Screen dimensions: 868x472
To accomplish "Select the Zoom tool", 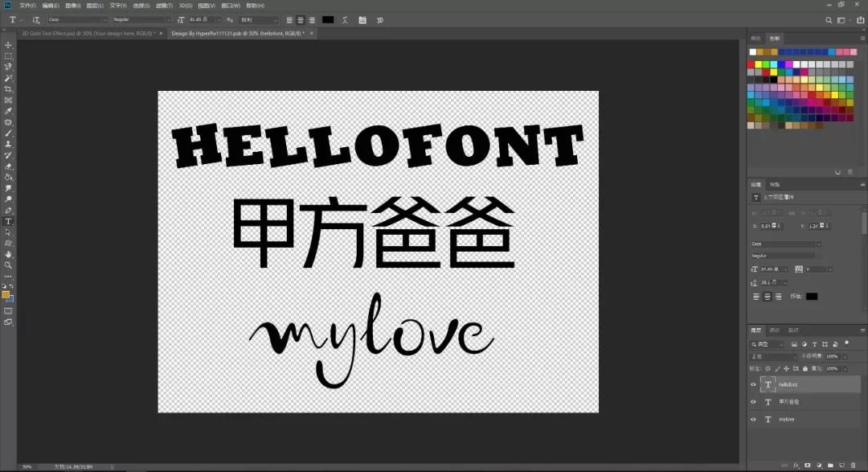I will point(8,265).
